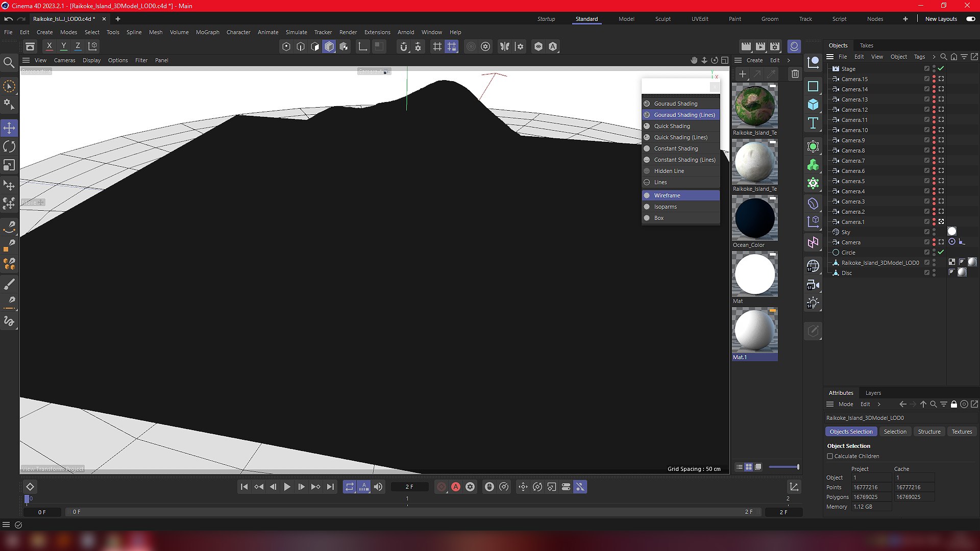Toggle X axis lock

(49, 46)
